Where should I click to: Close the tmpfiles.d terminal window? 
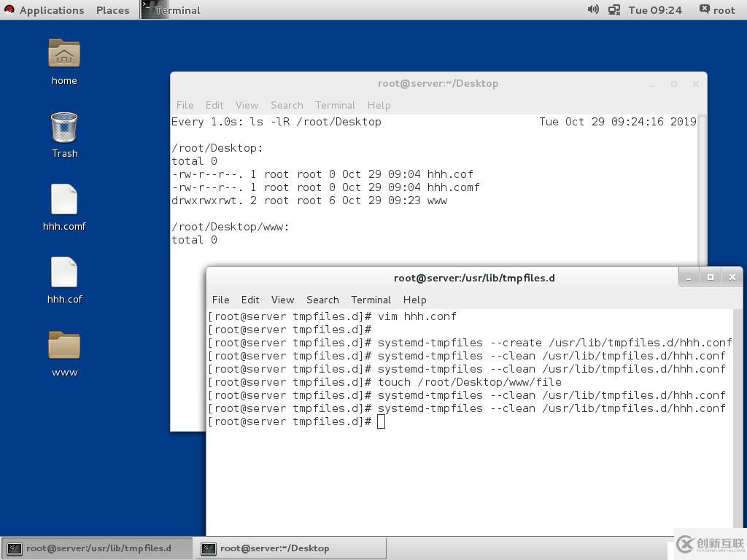click(732, 278)
